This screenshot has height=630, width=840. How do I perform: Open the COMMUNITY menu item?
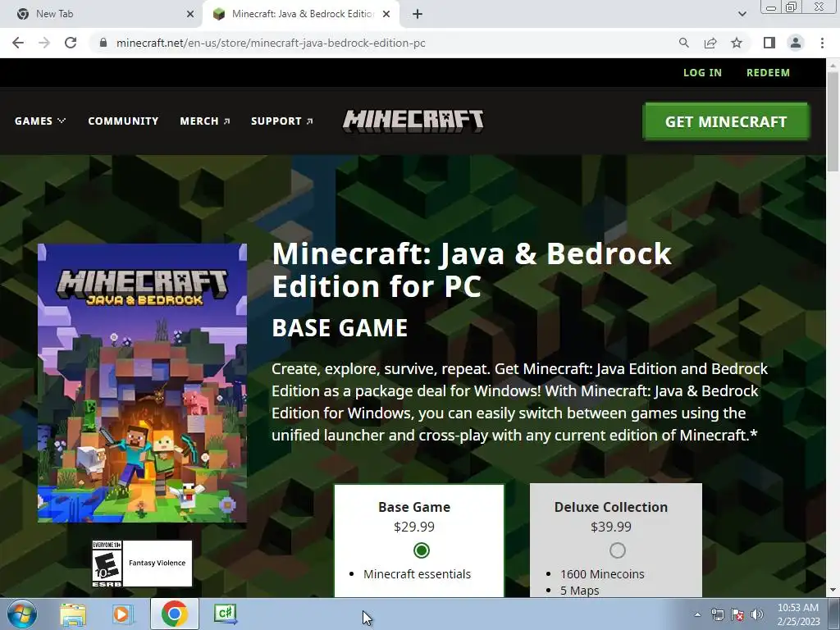click(123, 121)
